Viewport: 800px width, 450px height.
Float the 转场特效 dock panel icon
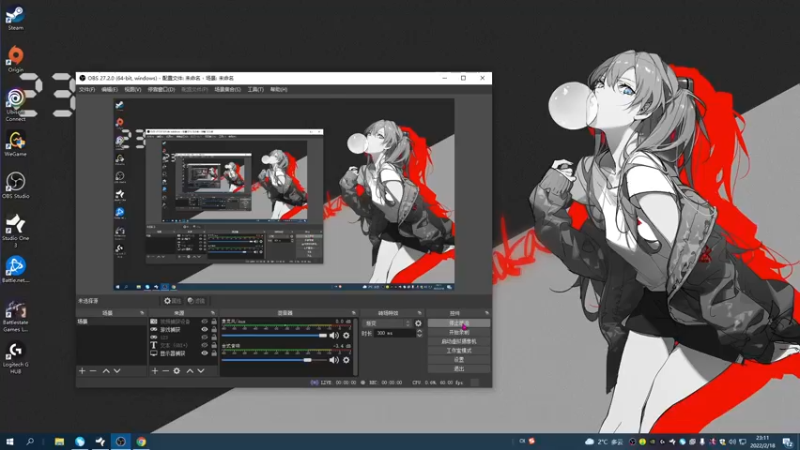419,313
